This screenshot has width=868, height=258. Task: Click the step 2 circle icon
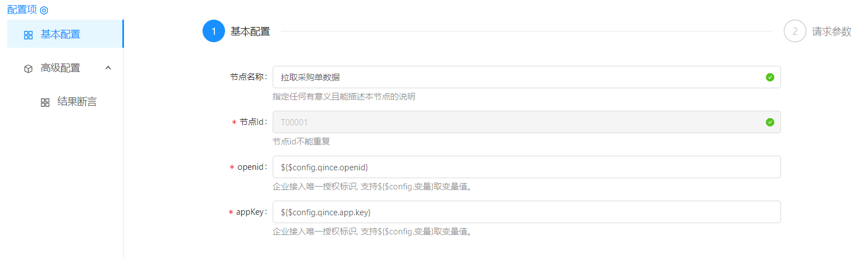(x=794, y=31)
